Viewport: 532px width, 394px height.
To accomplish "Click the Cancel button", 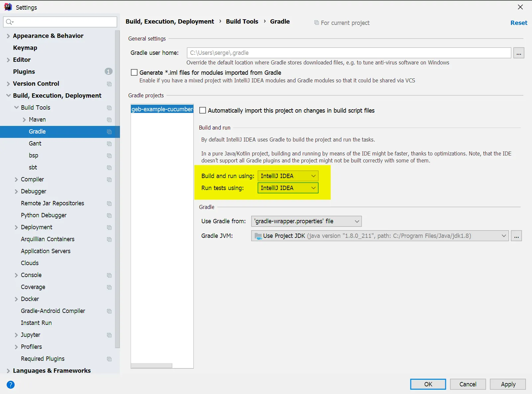I will click(x=468, y=384).
